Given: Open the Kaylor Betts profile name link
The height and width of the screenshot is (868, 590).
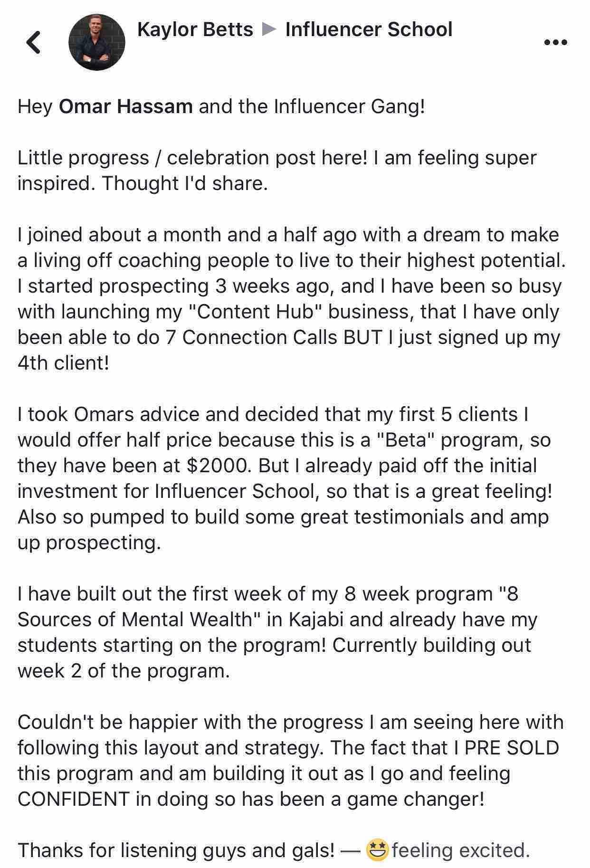Looking at the screenshot, I should pos(195,29).
